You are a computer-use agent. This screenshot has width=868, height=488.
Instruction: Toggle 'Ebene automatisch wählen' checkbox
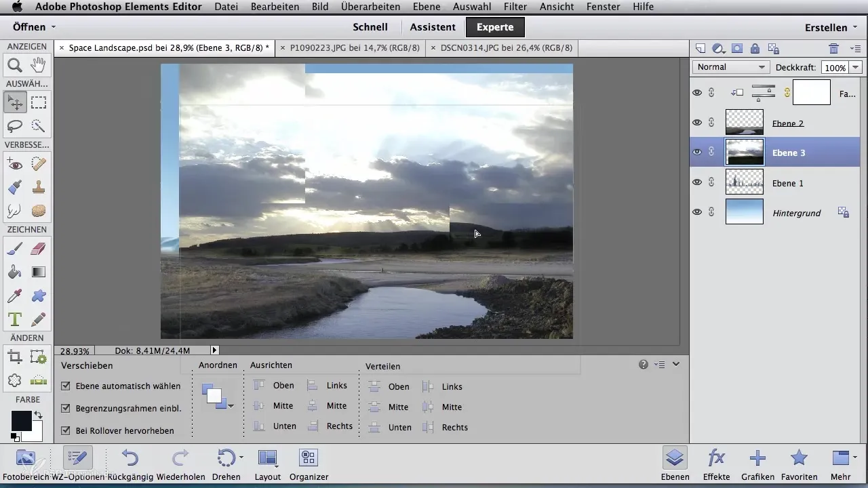tap(66, 386)
